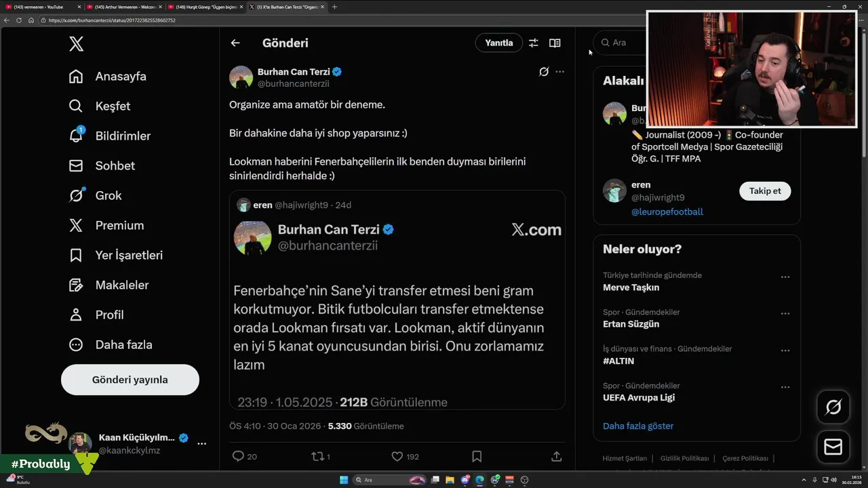Image resolution: width=868 pixels, height=488 pixels.
Task: Open Premium page in sidebar
Action: [106, 226]
